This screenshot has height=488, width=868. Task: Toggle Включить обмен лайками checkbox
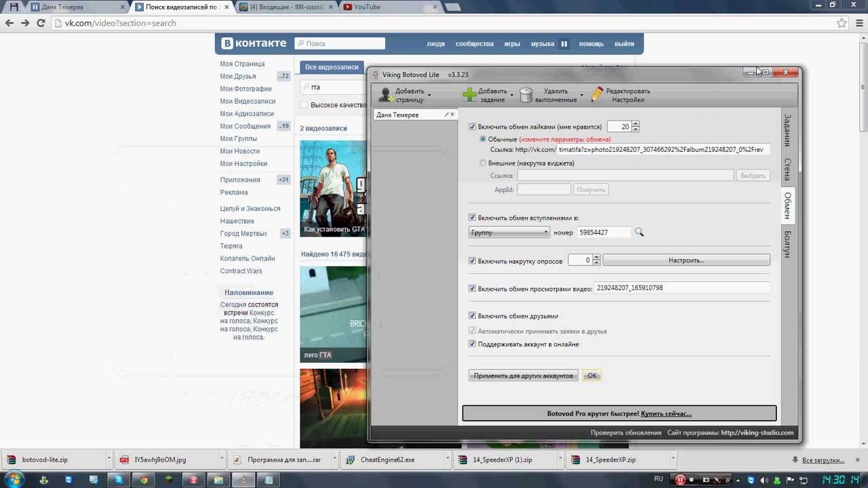point(473,127)
